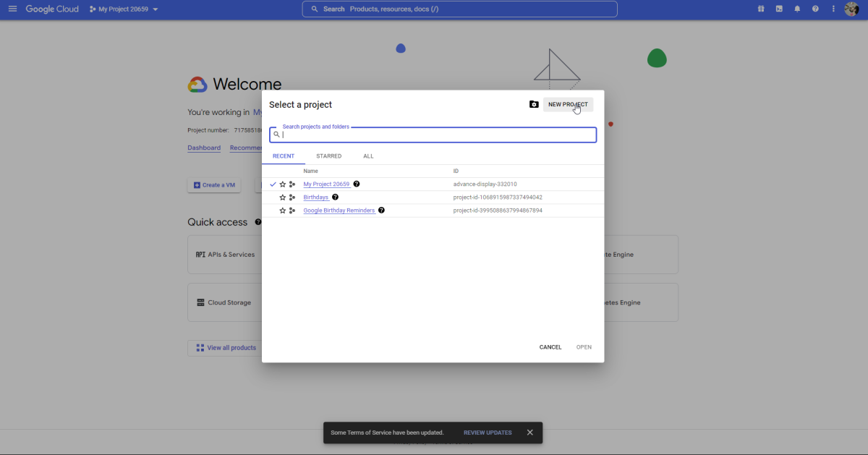Click the OPEN button in dialog
868x455 pixels.
click(x=584, y=347)
